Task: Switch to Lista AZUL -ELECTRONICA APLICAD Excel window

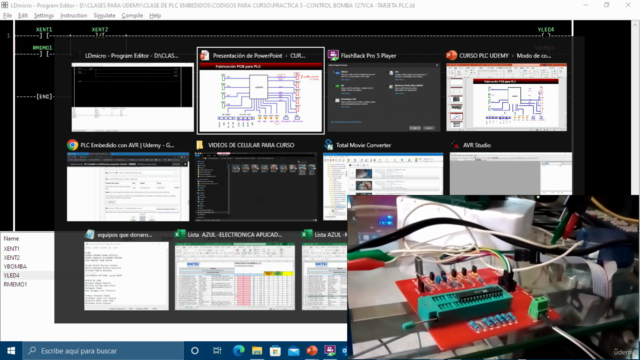Action: [x=235, y=276]
